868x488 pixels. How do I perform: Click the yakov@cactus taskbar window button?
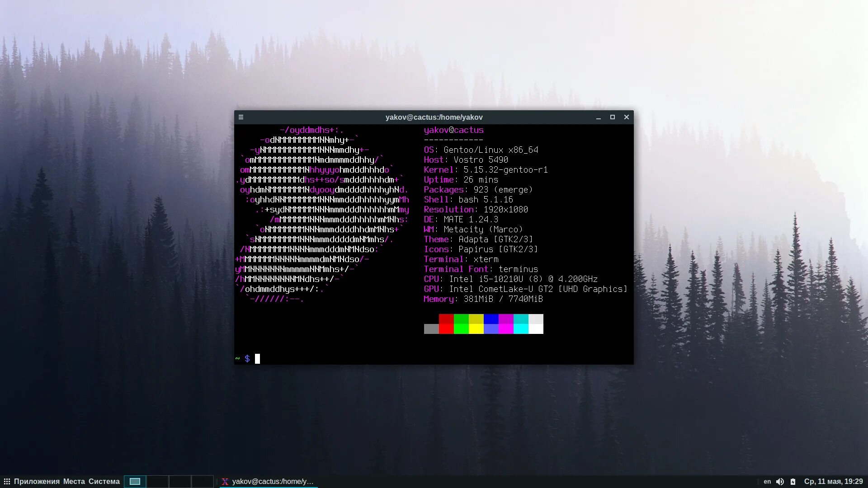272,482
